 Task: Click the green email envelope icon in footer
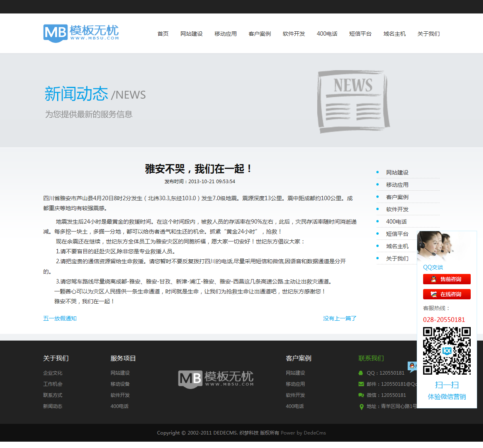tap(361, 384)
